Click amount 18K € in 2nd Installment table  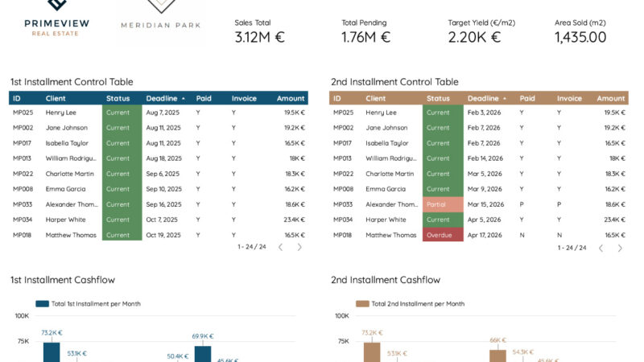tap(617, 158)
